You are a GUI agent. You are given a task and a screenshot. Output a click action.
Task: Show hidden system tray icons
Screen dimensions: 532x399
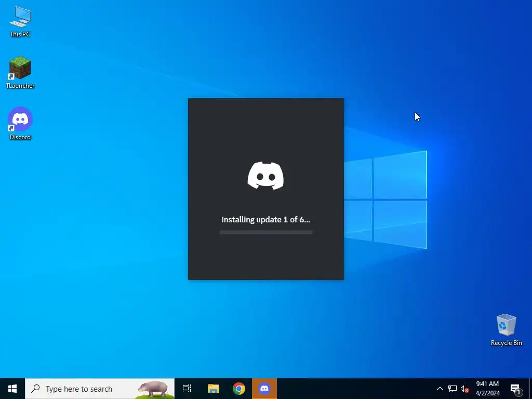(440, 389)
